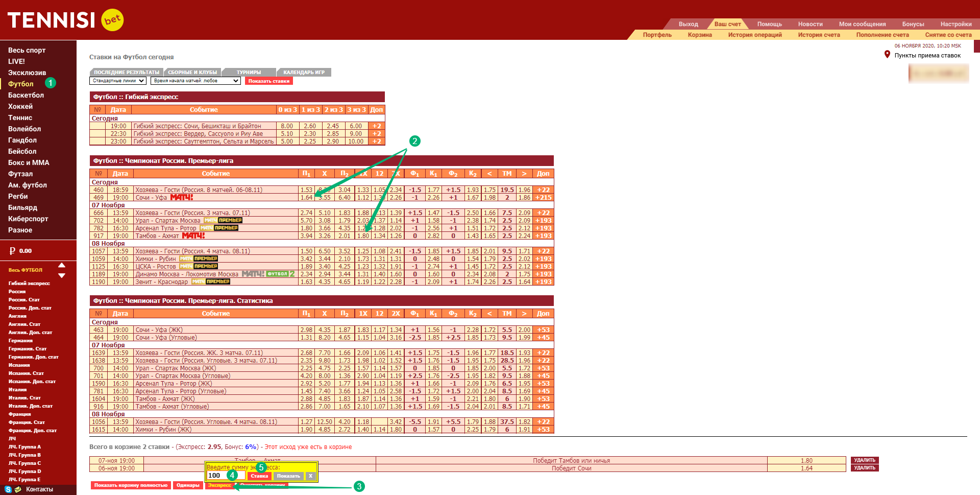Open the Стандартные линии dropdown
Screen dimensions: 980x495
point(118,81)
